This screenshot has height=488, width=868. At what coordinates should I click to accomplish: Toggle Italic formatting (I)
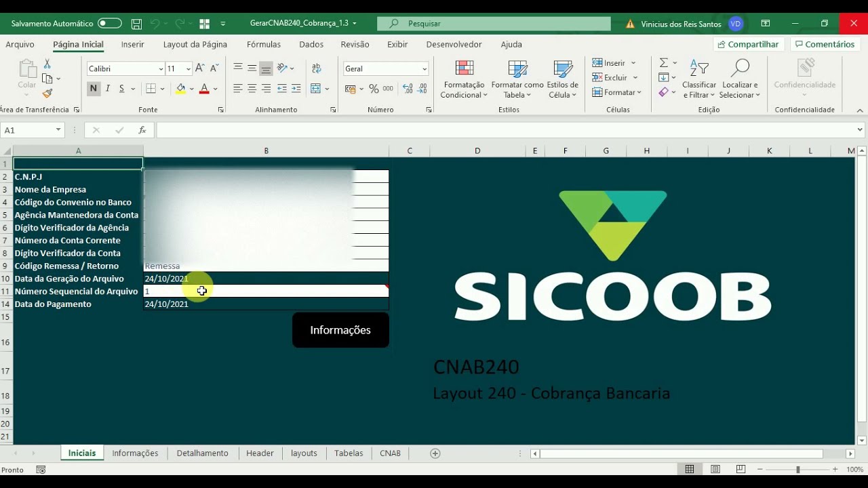click(x=107, y=89)
